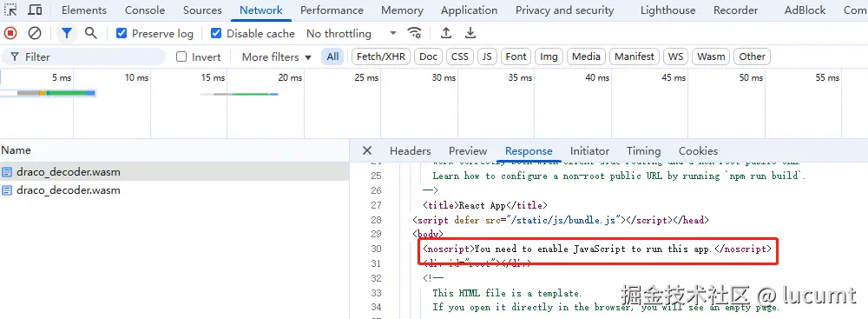This screenshot has height=319, width=868.
Task: Open the Preview detail tab
Action: [468, 151]
